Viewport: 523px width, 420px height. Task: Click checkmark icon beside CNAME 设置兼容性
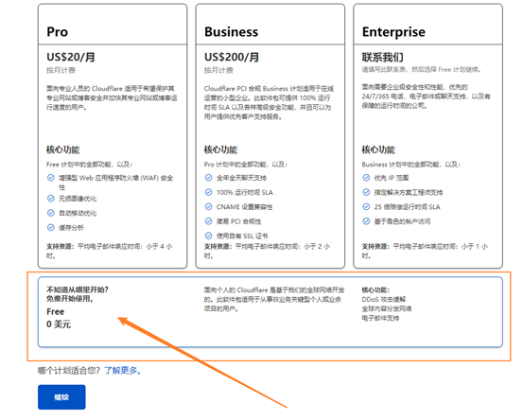[208, 207]
